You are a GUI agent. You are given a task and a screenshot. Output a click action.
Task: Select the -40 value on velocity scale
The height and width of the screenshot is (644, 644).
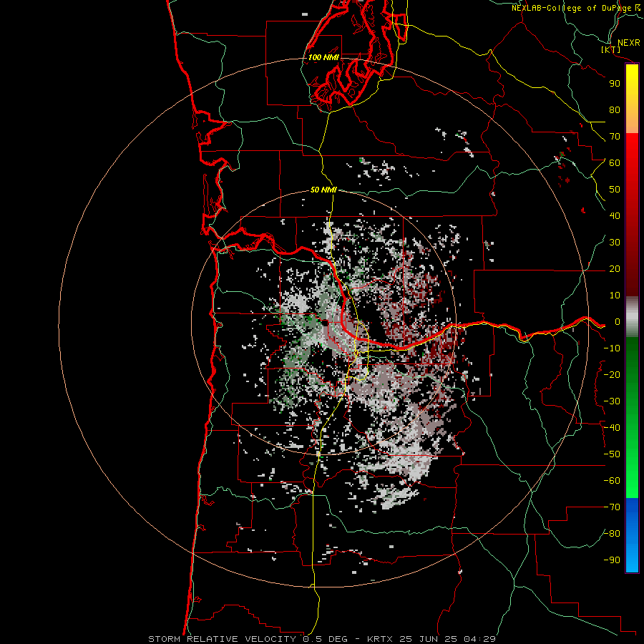click(x=612, y=428)
